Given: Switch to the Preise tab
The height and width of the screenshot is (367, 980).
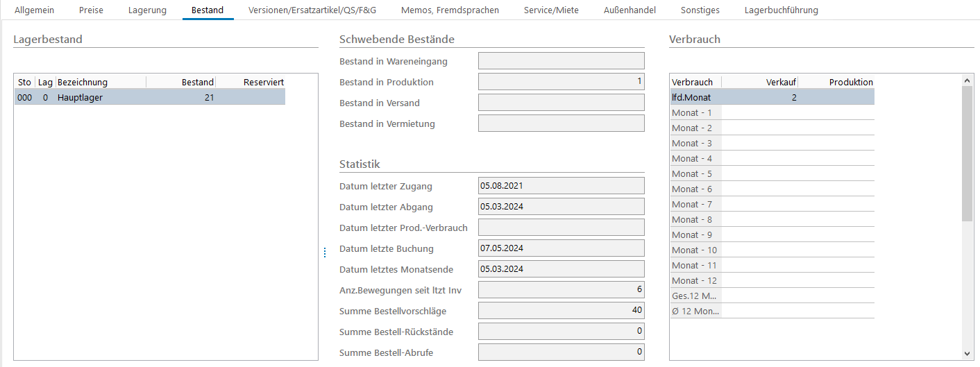Looking at the screenshot, I should pos(91,10).
